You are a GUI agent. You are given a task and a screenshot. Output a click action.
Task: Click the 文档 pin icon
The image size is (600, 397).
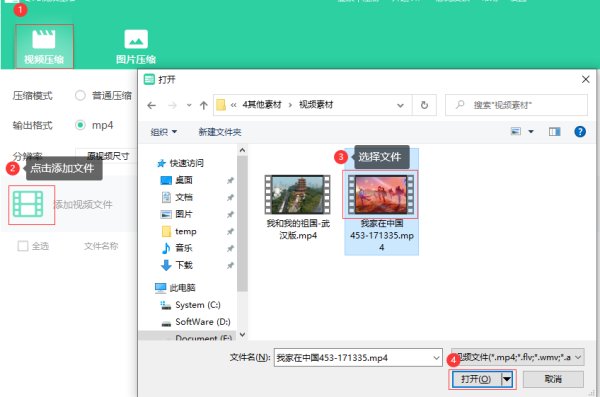point(230,197)
